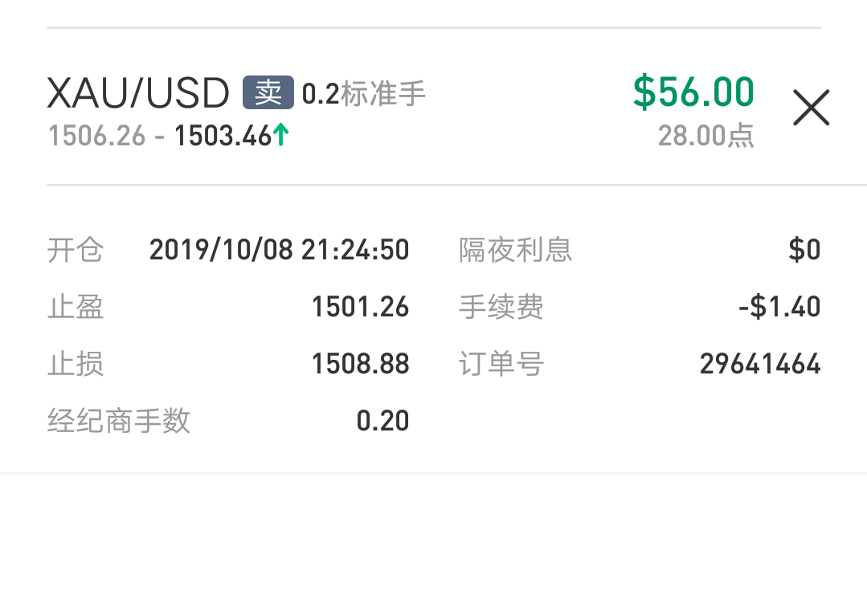The width and height of the screenshot is (867, 616).
Task: Tap the 经纪商手数 broker lots value 0.20
Action: (382, 421)
